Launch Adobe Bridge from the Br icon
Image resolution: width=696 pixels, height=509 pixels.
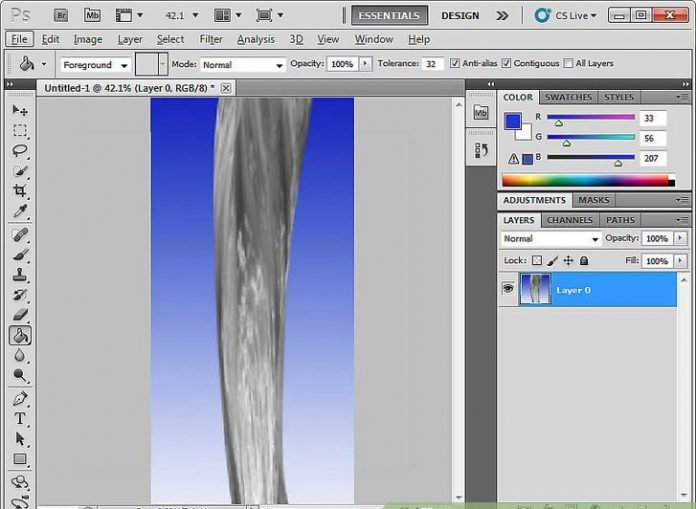pyautogui.click(x=61, y=15)
